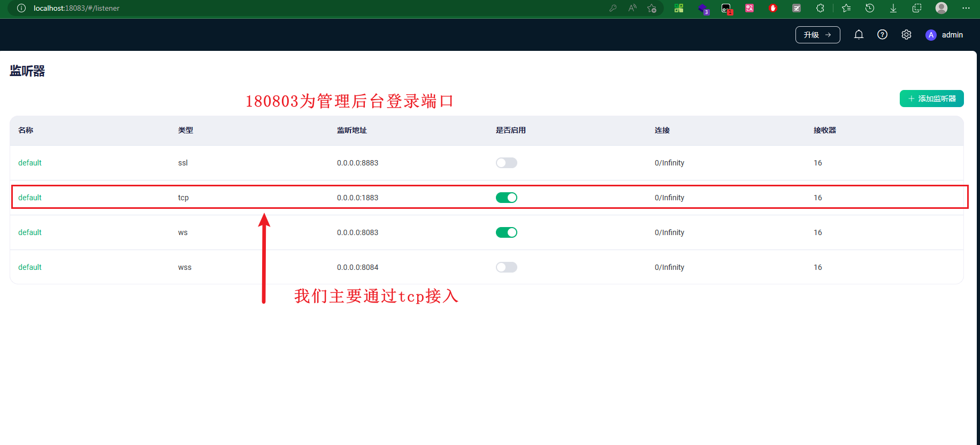Image resolution: width=980 pixels, height=445 pixels.
Task: Click the wss type cell
Action: coord(185,267)
